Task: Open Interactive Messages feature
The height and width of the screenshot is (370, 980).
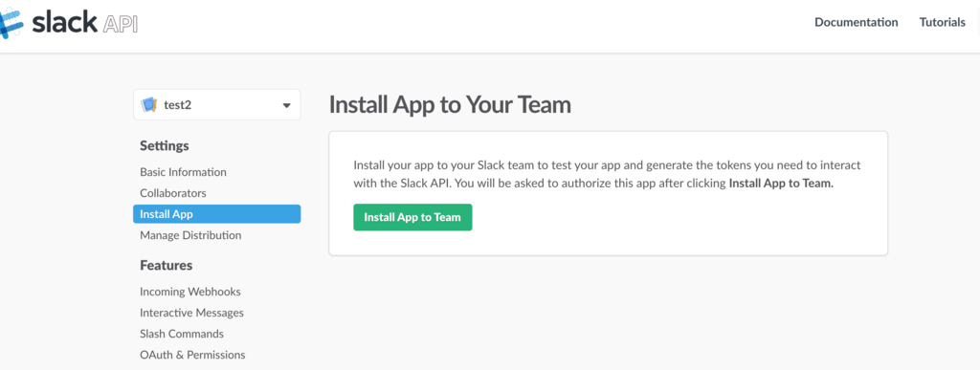Action: (191, 313)
